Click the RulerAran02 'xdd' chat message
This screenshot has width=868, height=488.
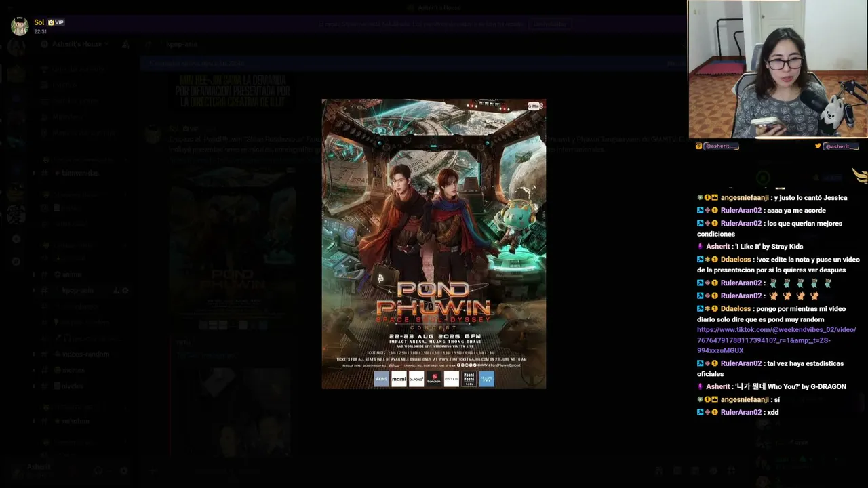(738, 413)
